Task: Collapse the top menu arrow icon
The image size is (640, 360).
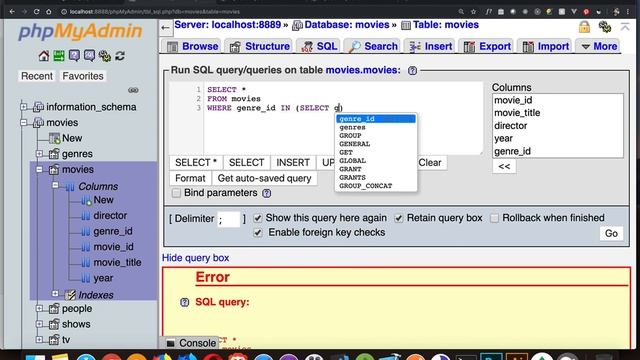Action: click(x=624, y=27)
